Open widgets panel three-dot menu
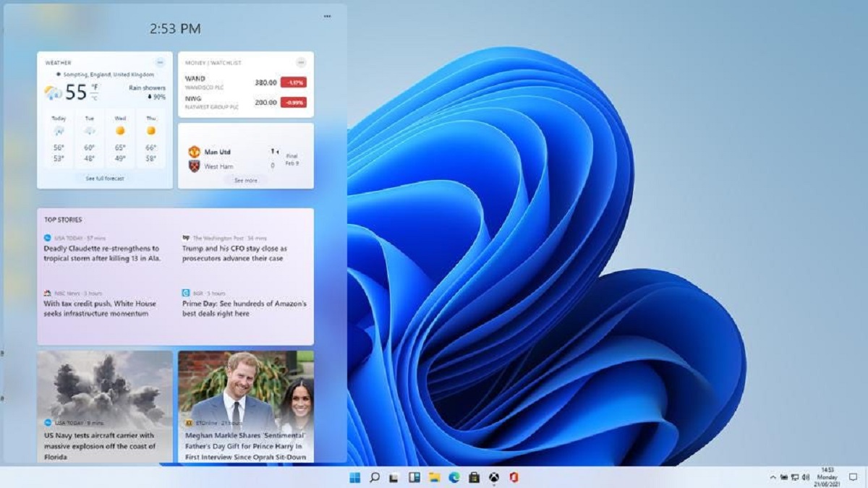Viewport: 868px width, 488px height. click(328, 16)
